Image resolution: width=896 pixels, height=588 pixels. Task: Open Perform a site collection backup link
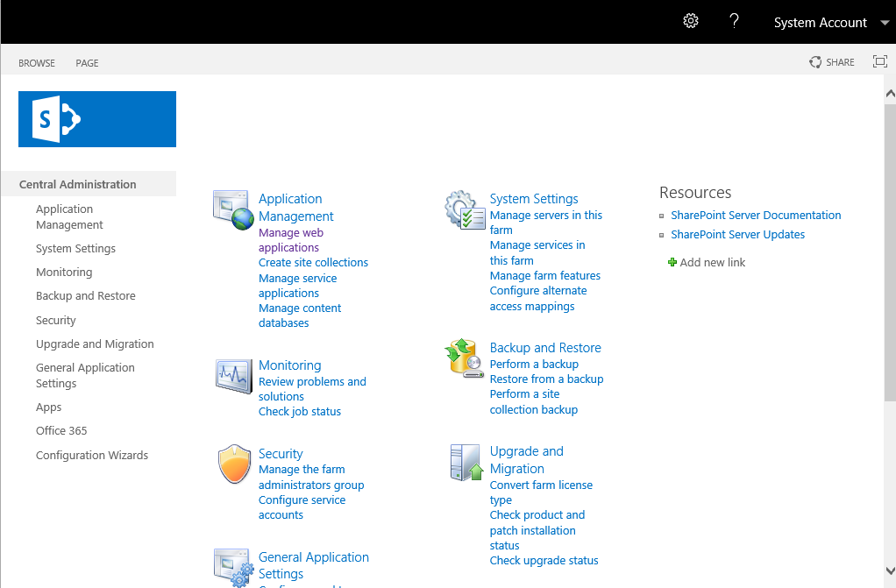click(x=534, y=401)
